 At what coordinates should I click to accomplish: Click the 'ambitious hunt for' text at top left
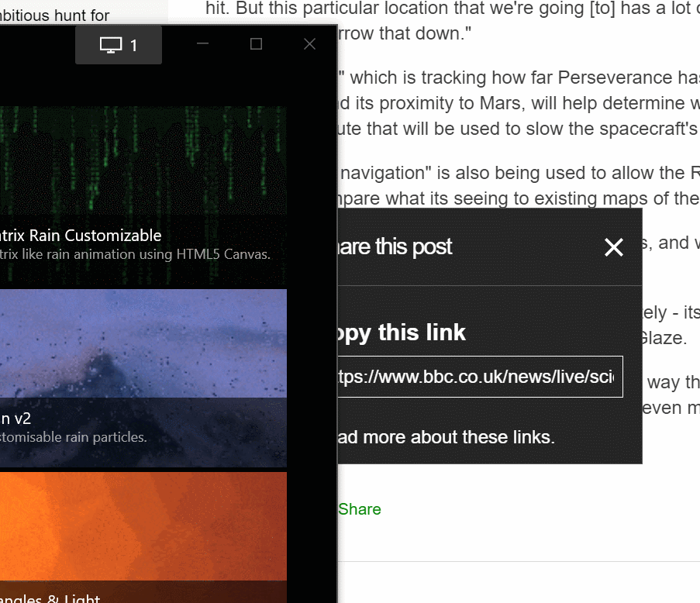[54, 16]
